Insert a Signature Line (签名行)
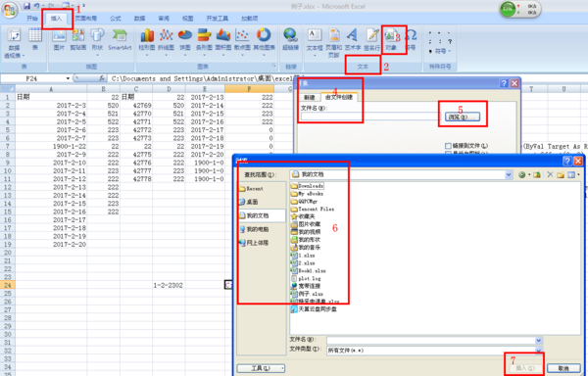The width and height of the screenshot is (588, 376). click(371, 39)
